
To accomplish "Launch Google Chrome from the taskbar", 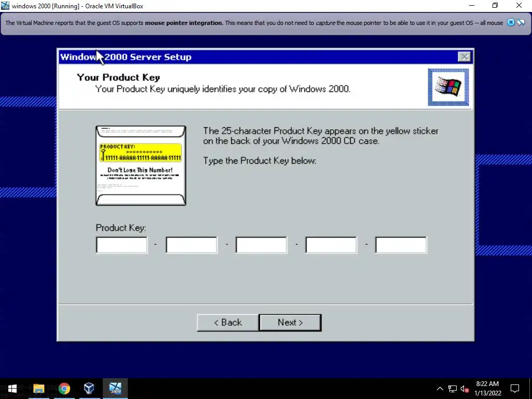I will [64, 389].
